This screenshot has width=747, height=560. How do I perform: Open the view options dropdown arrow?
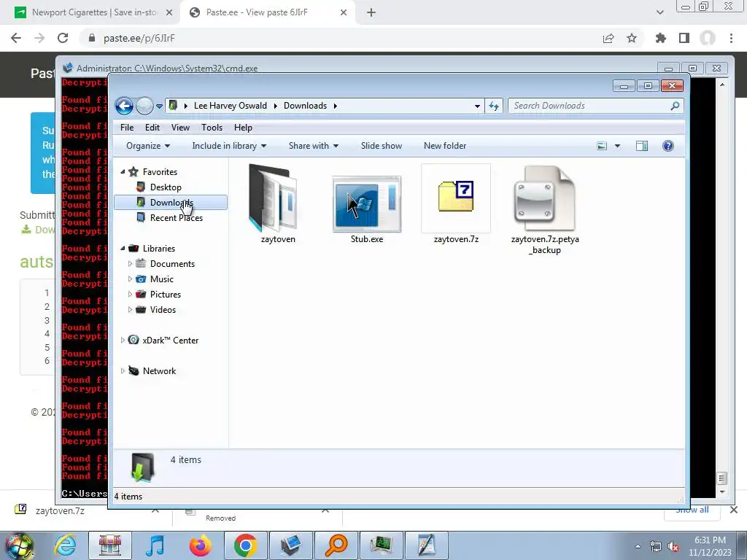(617, 146)
